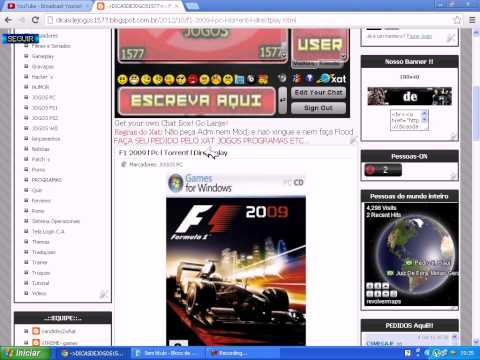Open the Sistema Operacionais category link
This screenshot has height=360, width=480.
56,221
